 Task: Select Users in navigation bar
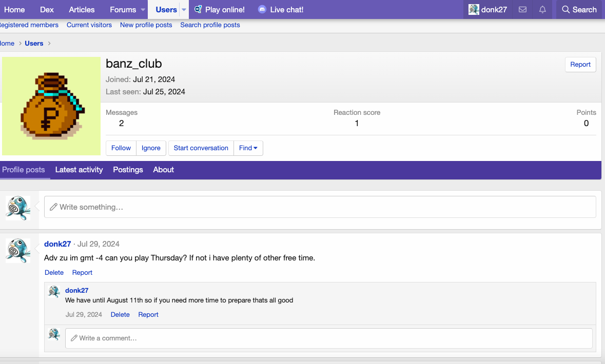(x=166, y=10)
